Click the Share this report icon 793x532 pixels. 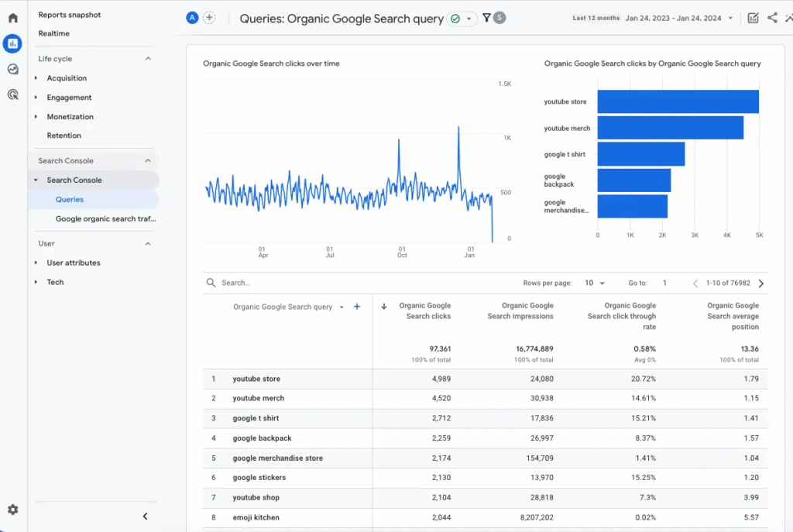point(772,18)
